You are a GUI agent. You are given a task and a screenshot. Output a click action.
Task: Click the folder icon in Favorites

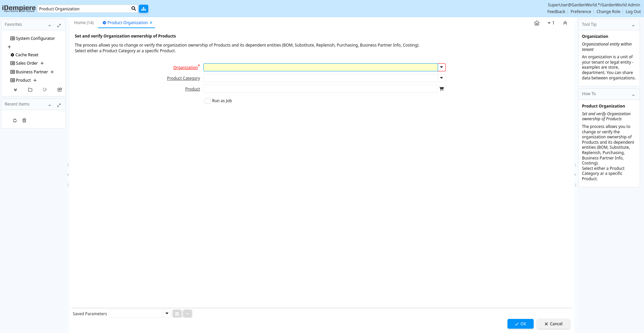coord(30,90)
